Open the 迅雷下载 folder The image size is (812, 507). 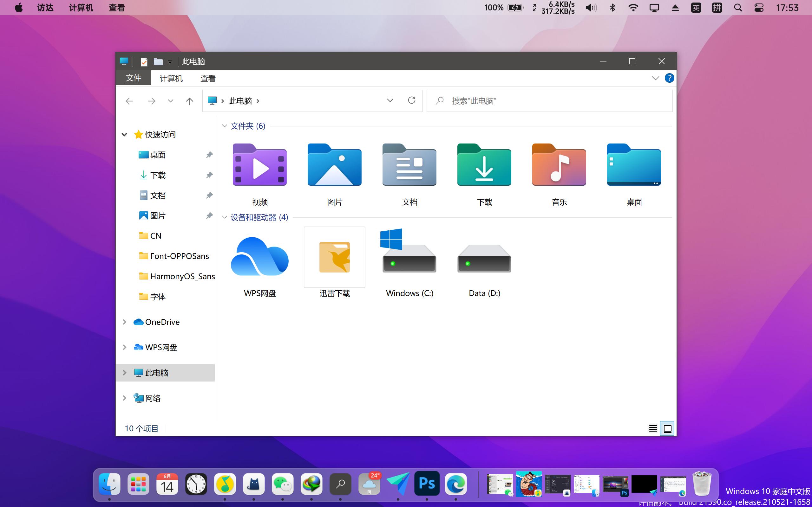pos(334,257)
